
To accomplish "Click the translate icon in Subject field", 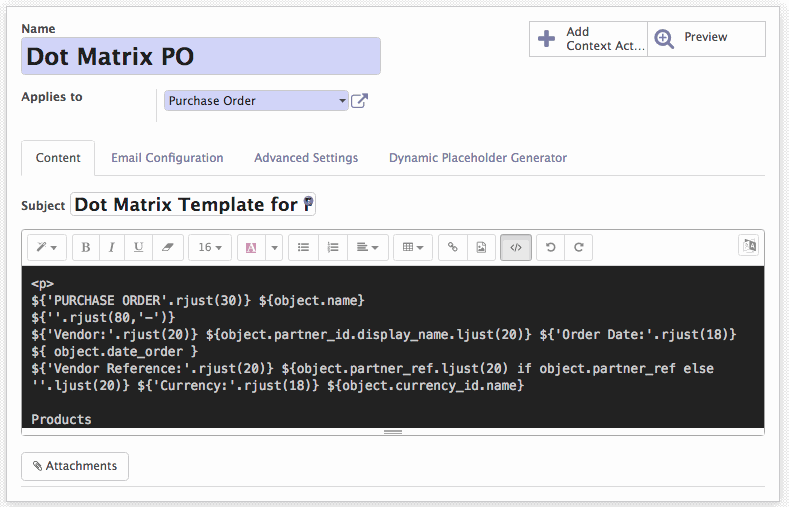I will 308,202.
